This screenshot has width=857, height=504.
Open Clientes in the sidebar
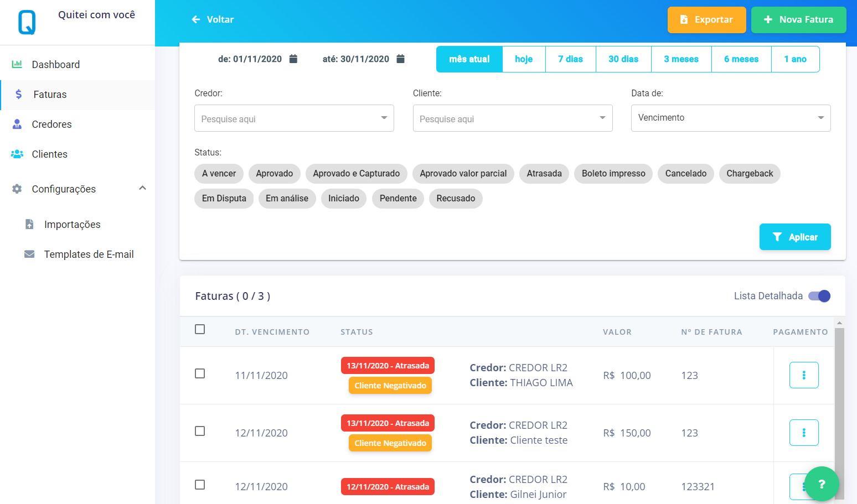78,154
